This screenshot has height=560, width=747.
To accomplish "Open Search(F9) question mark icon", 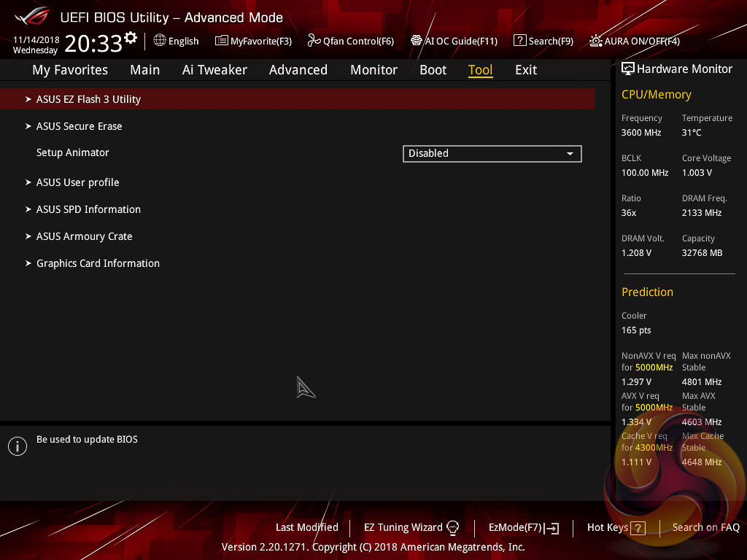I will pos(519,41).
